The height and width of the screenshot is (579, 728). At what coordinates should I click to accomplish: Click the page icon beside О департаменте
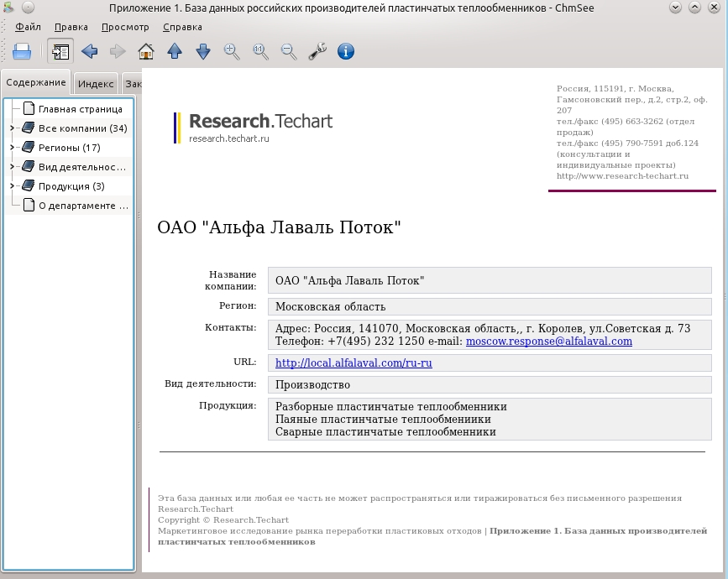29,205
